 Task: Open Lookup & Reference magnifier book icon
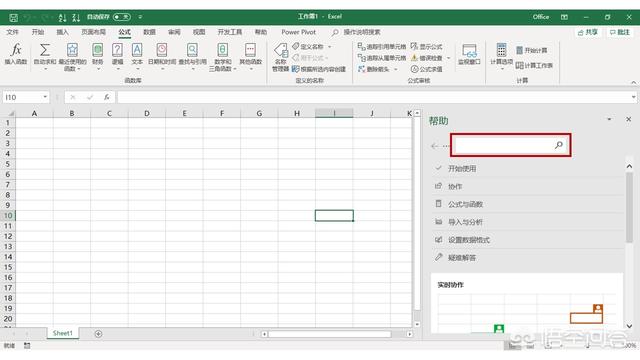[192, 50]
